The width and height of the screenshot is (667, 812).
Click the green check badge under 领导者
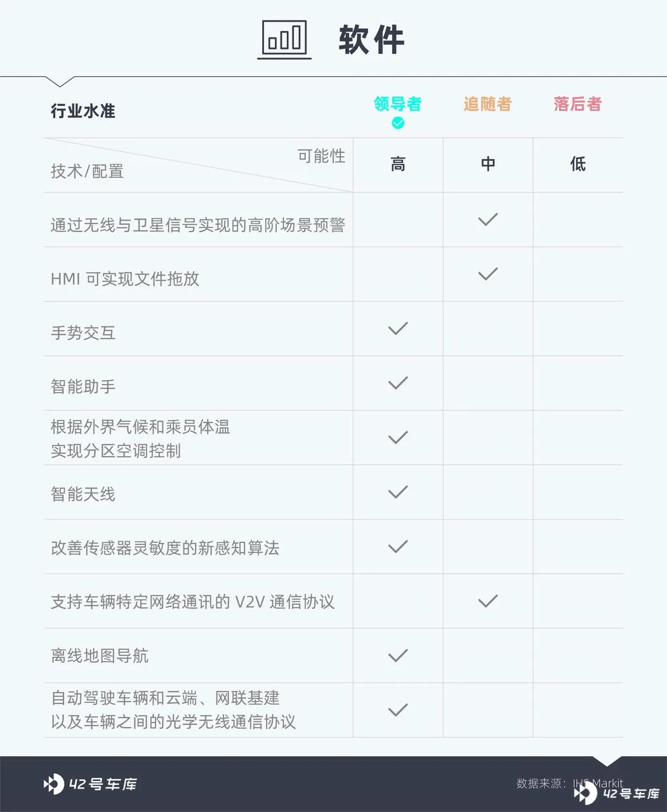tap(398, 123)
